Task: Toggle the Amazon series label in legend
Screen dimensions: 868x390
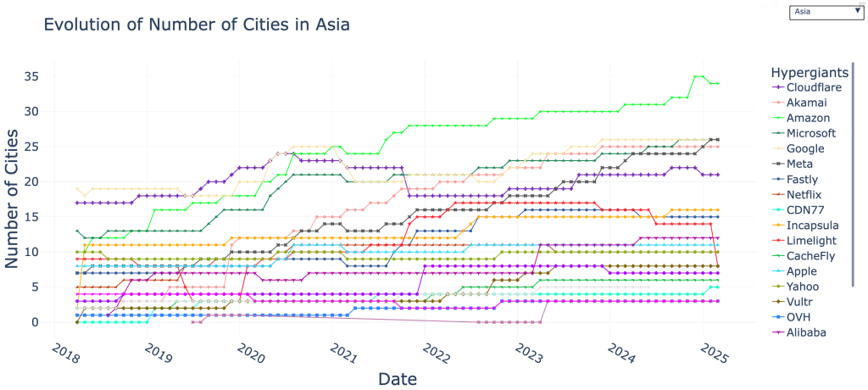Action: (x=808, y=118)
